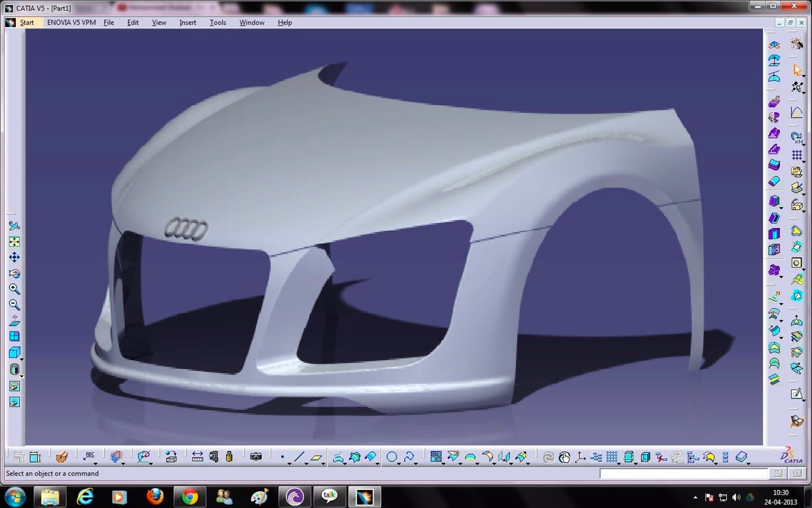The height and width of the screenshot is (508, 812).
Task: Expand the render style flyout arrow
Action: pos(21,377)
